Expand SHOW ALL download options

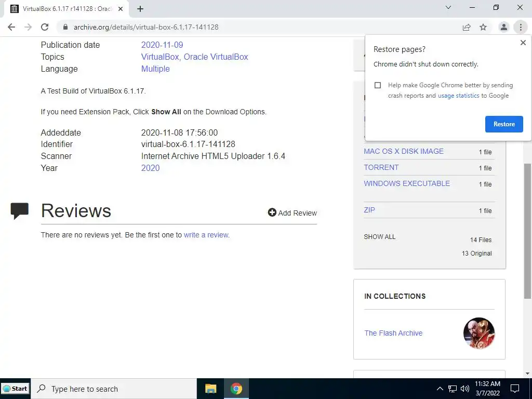pos(379,237)
